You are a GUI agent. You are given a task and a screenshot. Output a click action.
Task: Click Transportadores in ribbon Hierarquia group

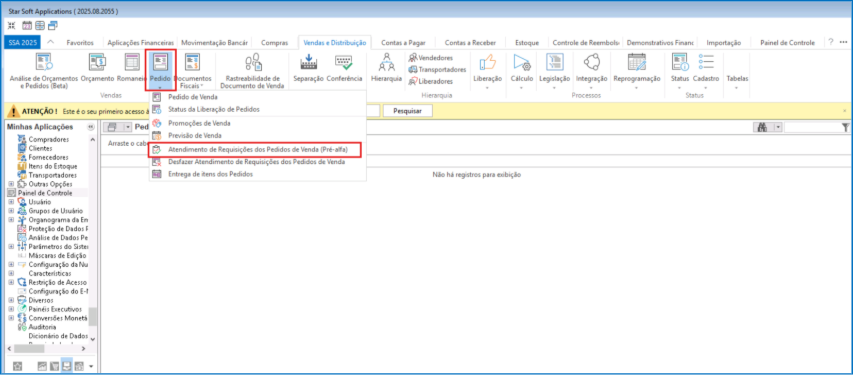pos(437,70)
